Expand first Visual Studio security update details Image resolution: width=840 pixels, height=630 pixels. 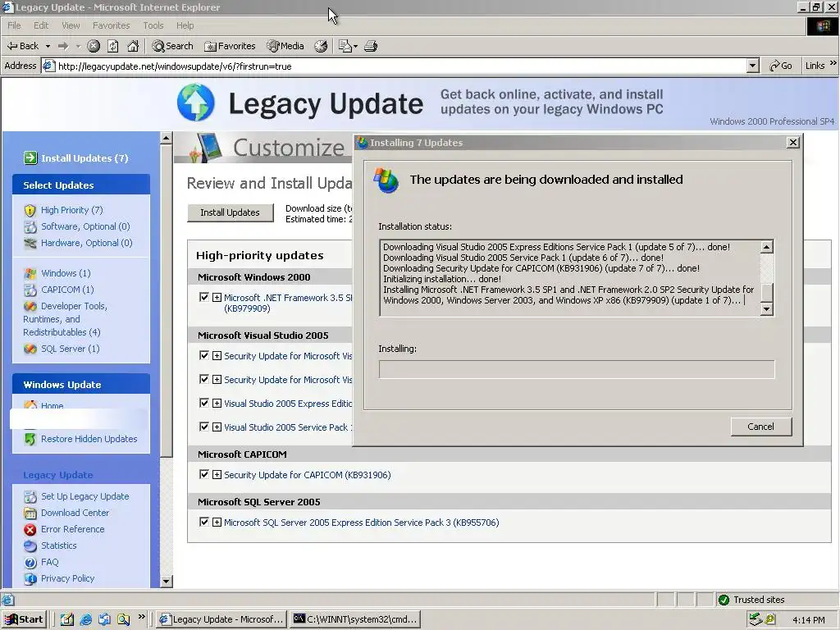coord(217,356)
